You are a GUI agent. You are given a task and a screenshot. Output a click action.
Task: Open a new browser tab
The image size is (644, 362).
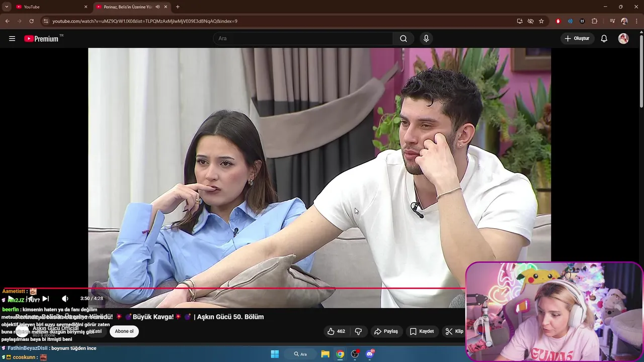(x=178, y=7)
